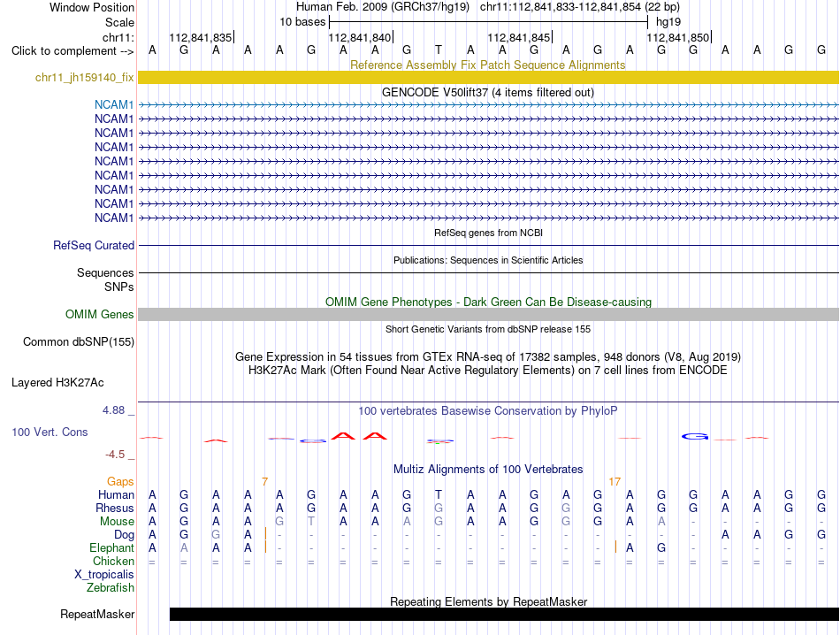Select the gray OMIM Genes bar
This screenshot has width=840, height=635.
pyautogui.click(x=488, y=315)
